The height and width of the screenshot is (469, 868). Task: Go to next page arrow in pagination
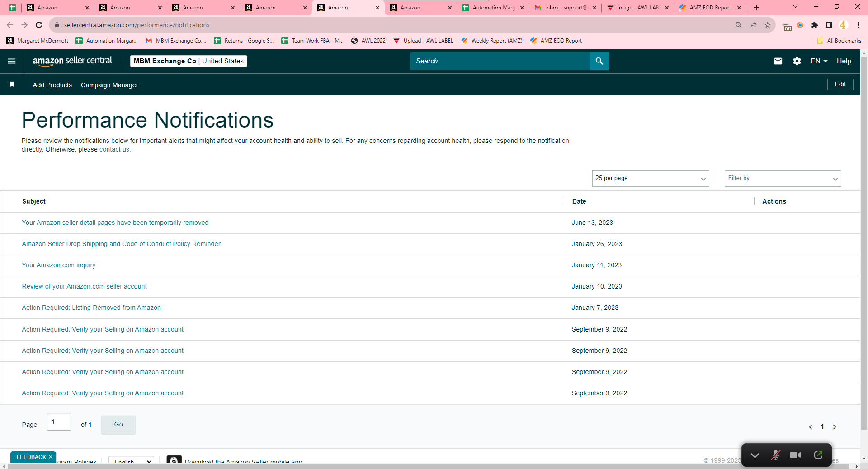[835, 427]
